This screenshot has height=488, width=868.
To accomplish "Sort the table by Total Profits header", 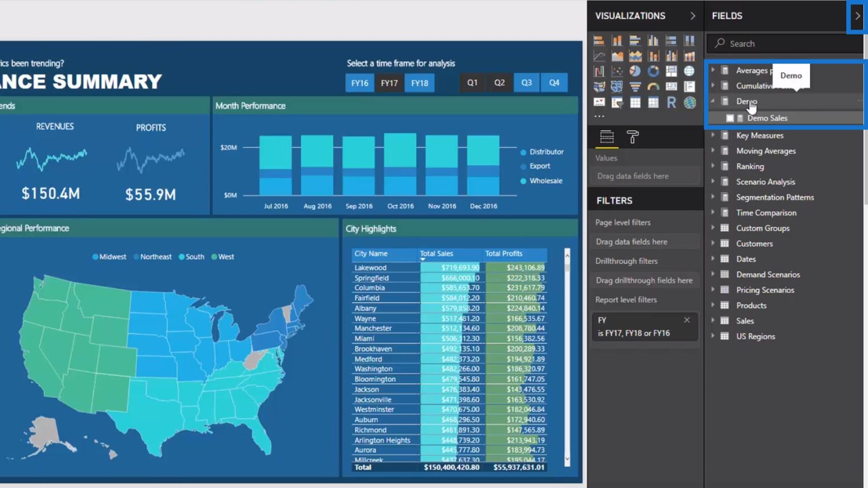I will click(x=504, y=254).
